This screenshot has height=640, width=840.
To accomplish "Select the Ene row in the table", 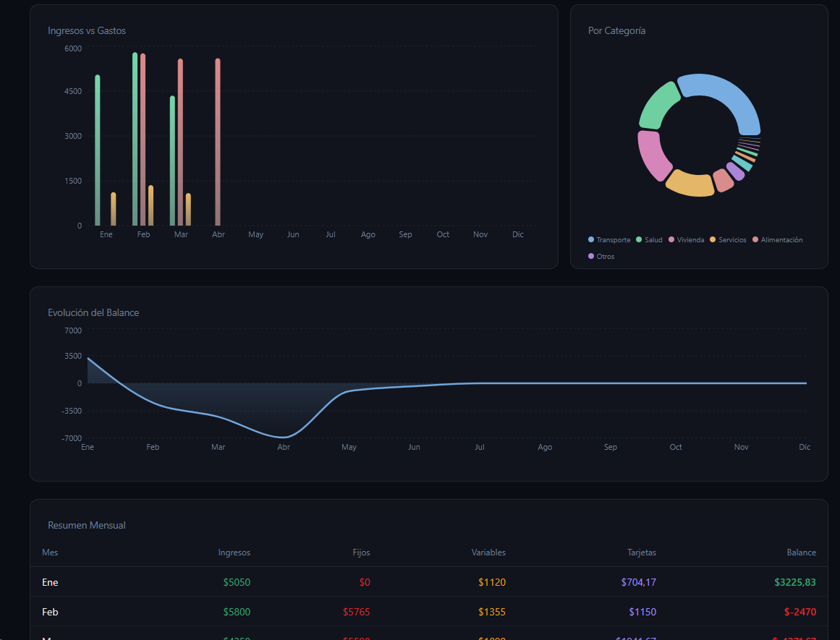I will point(429,582).
